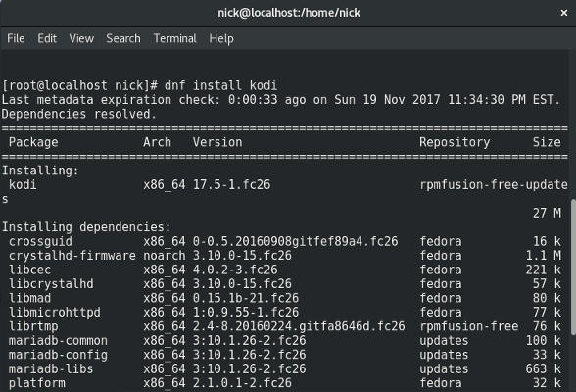Click the 'libcec' package name
This screenshot has height=392, width=576.
pos(29,269)
